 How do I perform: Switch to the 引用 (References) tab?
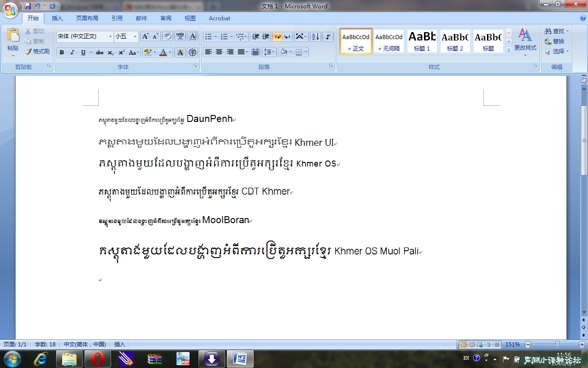tap(117, 18)
